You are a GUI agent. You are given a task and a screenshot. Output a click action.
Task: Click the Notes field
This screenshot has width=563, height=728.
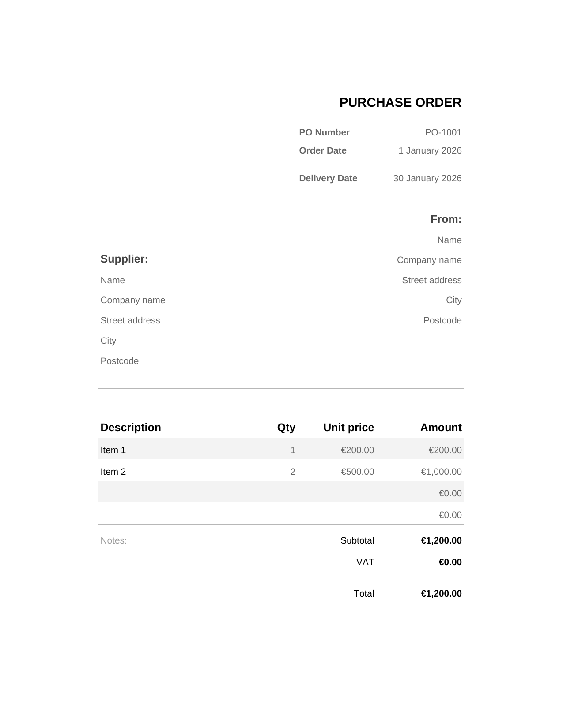click(x=113, y=540)
